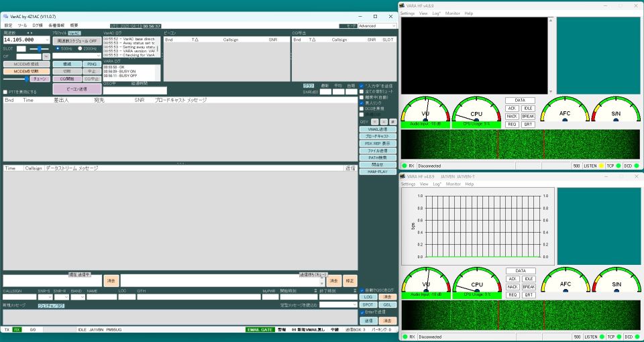Click the QSY up arrow button

384,122
